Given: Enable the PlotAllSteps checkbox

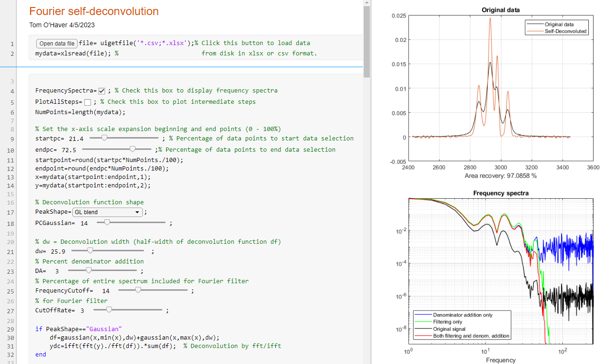Looking at the screenshot, I should [87, 102].
